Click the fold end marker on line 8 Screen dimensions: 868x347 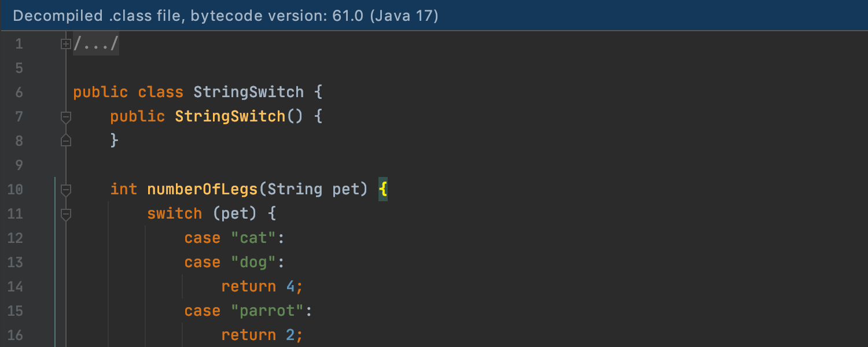point(66,141)
